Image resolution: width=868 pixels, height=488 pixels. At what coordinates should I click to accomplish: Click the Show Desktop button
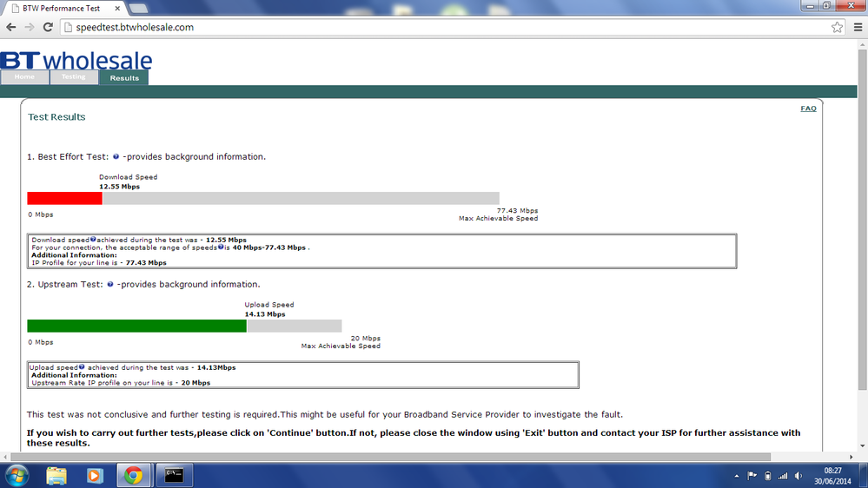(x=864, y=475)
